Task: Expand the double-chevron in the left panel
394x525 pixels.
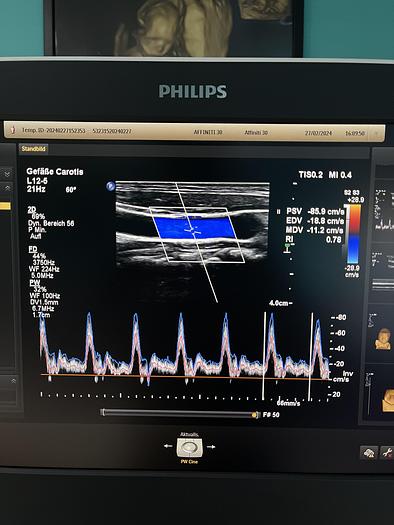Action: 7,174
